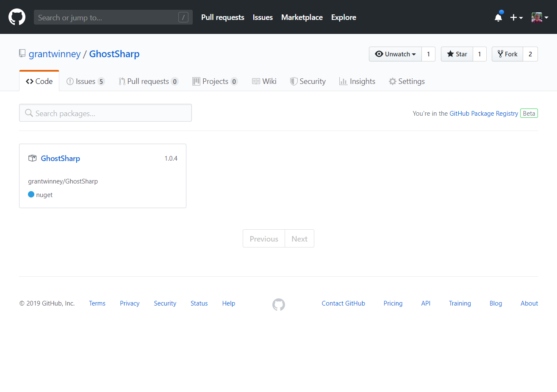
Task: Expand the Unwatch dropdown
Action: 395,54
